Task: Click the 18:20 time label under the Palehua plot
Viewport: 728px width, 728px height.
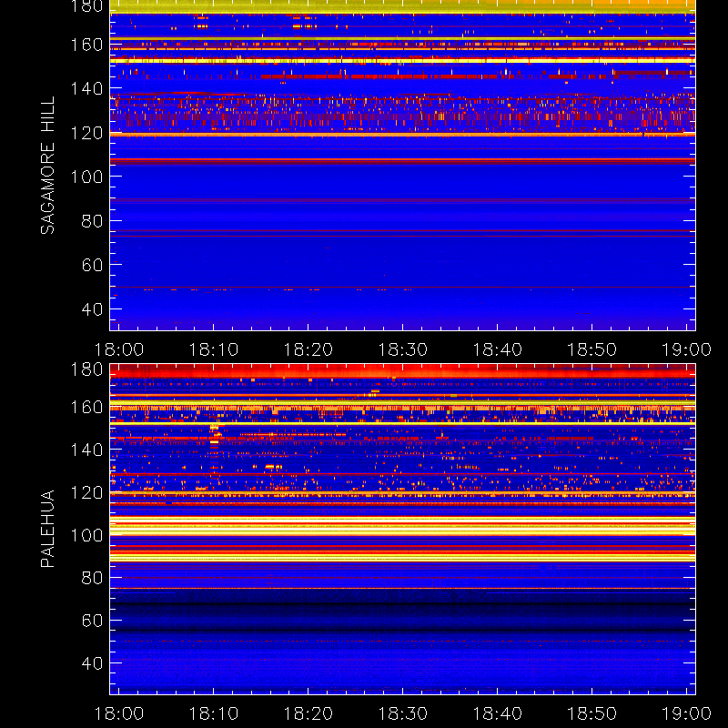Action: (308, 713)
